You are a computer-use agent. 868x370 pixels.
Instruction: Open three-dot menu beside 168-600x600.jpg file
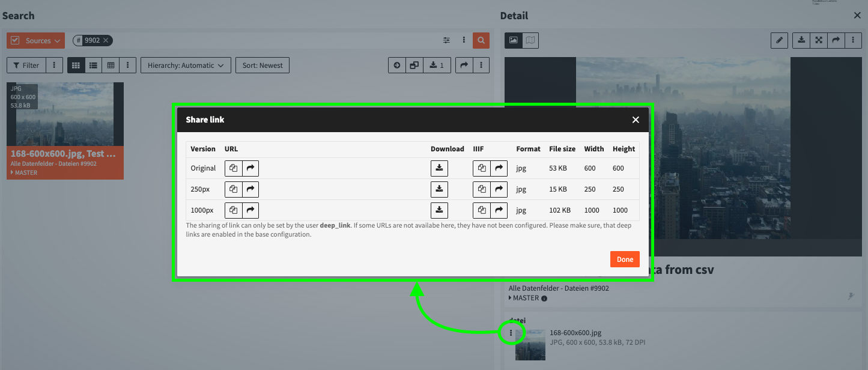coord(511,333)
